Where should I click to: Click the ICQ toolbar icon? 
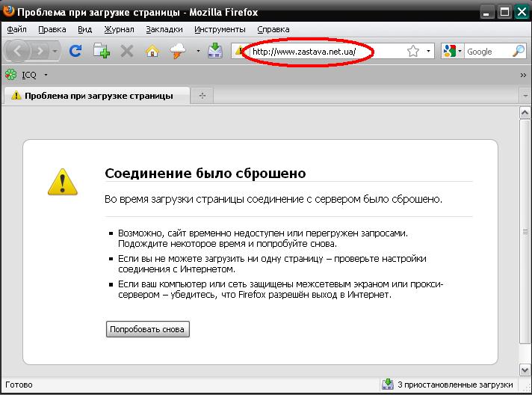tap(11, 75)
